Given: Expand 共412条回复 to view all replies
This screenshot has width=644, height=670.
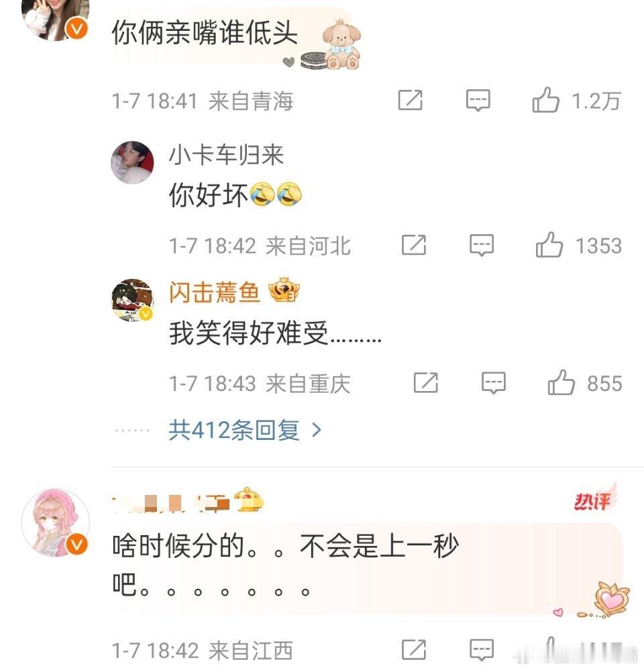Looking at the screenshot, I should tap(245, 430).
